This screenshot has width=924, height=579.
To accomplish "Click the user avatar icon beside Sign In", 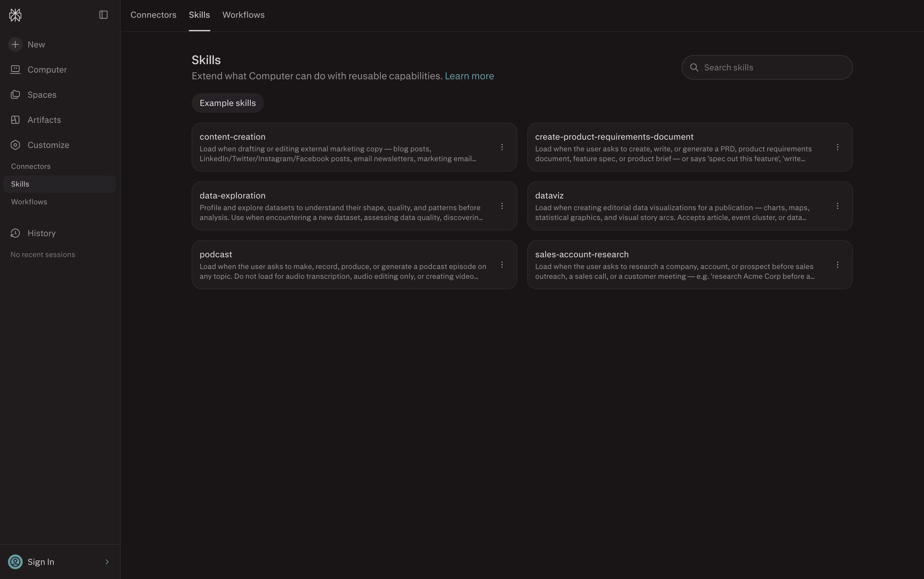I will (x=15, y=562).
